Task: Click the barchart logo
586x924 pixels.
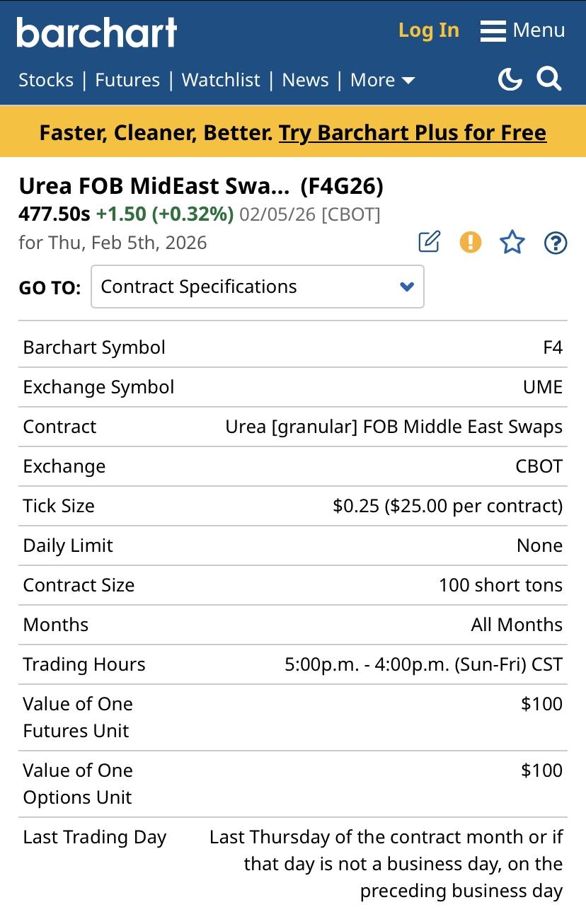Action: pyautogui.click(x=97, y=33)
